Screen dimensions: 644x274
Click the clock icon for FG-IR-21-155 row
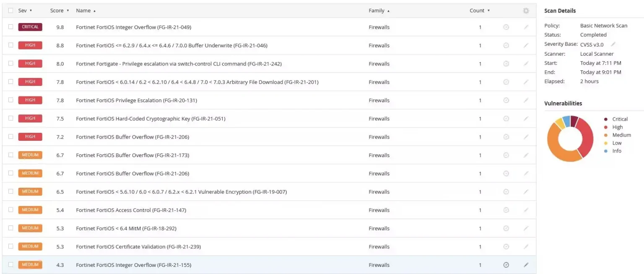coord(506,265)
